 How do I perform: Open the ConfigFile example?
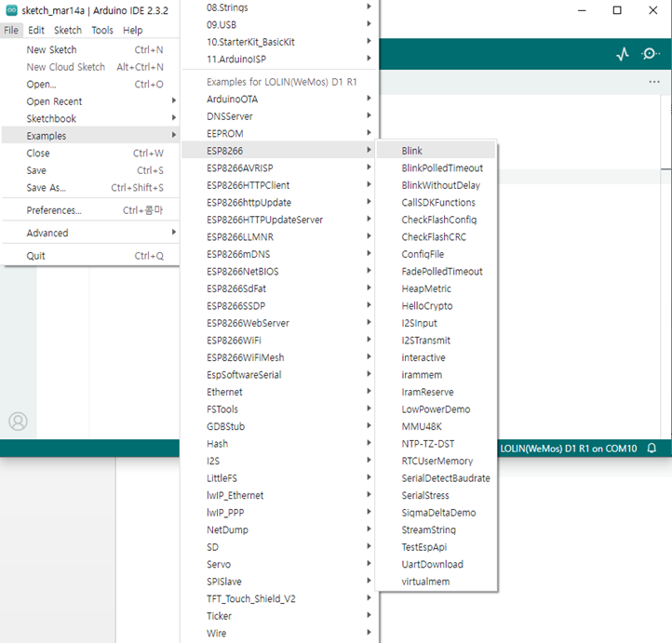pyautogui.click(x=436, y=254)
